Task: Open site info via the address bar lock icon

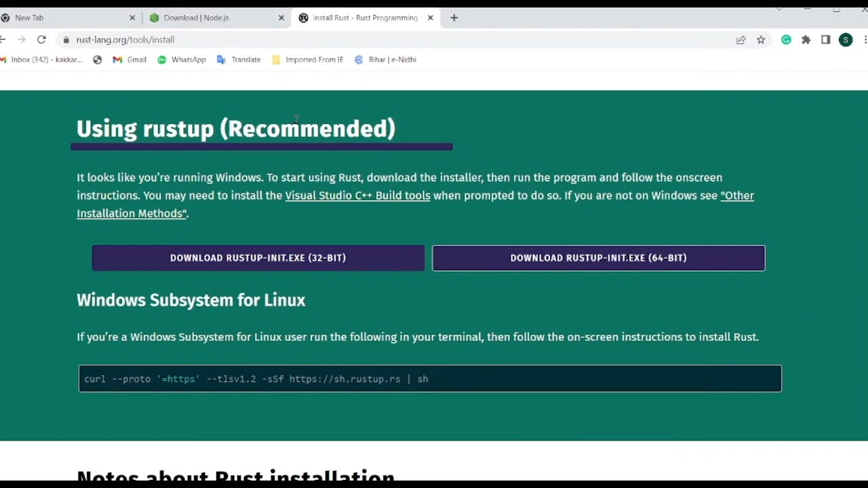Action: click(x=66, y=40)
